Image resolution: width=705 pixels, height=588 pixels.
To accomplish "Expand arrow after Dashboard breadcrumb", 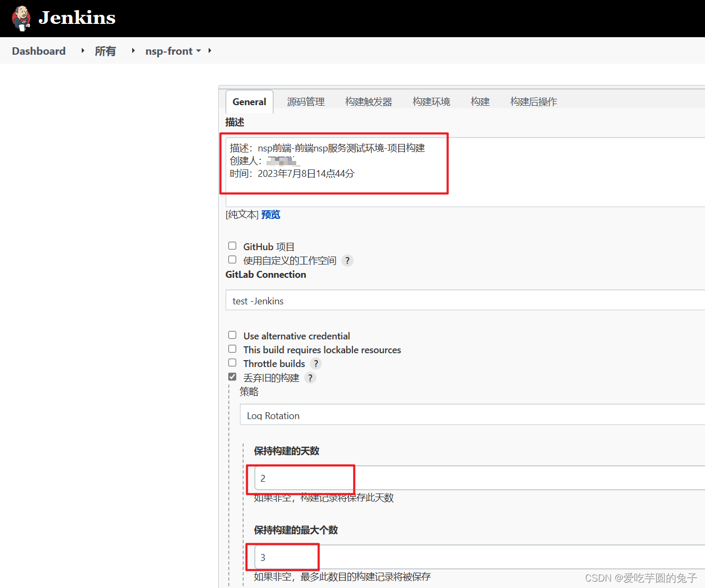I will [x=83, y=50].
